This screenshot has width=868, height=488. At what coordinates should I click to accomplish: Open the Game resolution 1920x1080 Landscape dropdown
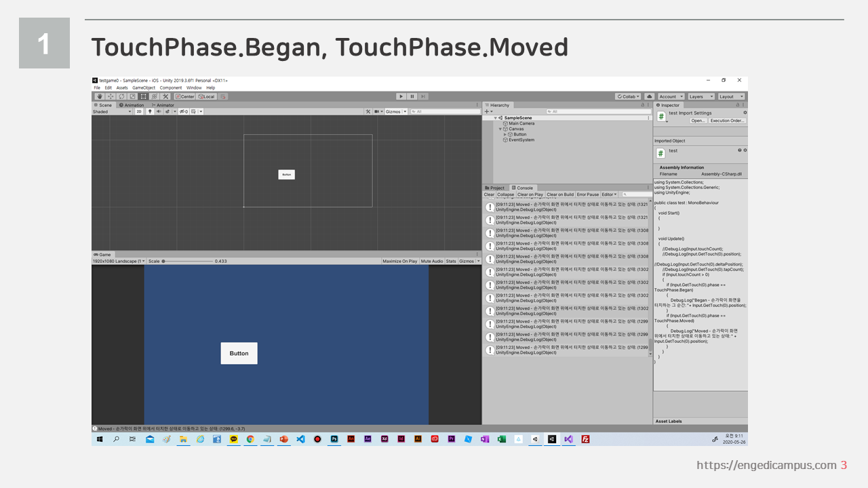[119, 261]
